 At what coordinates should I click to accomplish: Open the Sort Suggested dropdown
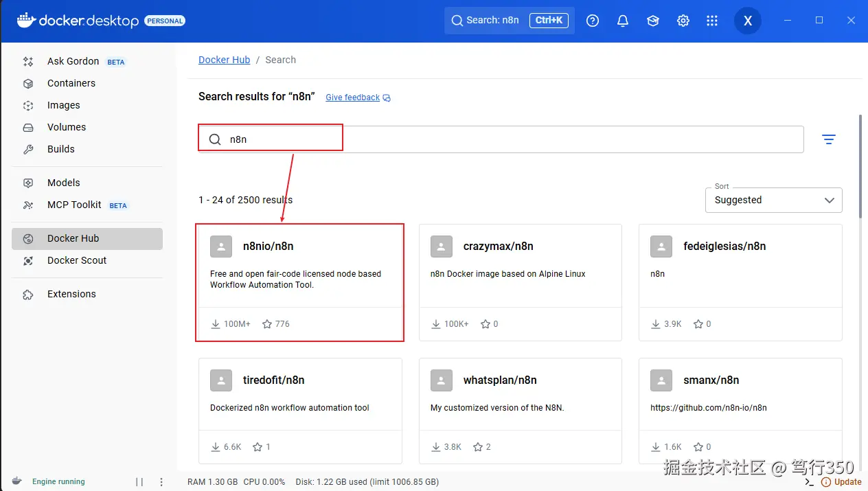[x=774, y=200]
